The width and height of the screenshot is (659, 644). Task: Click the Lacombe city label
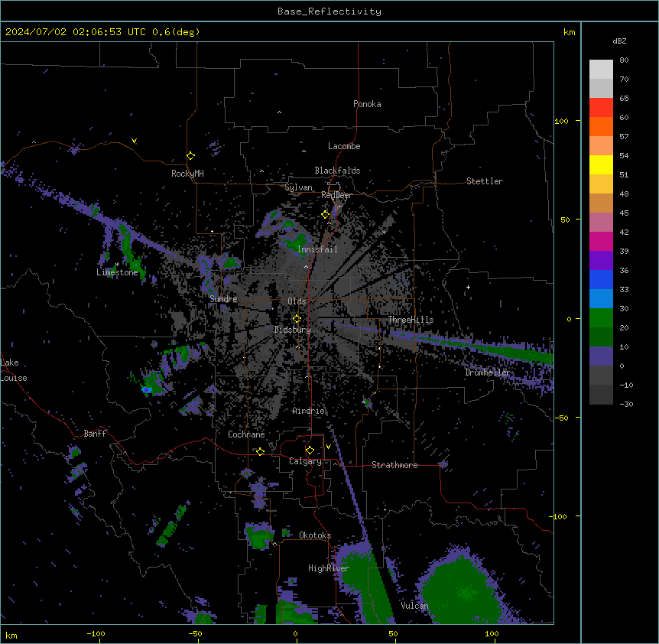[344, 146]
